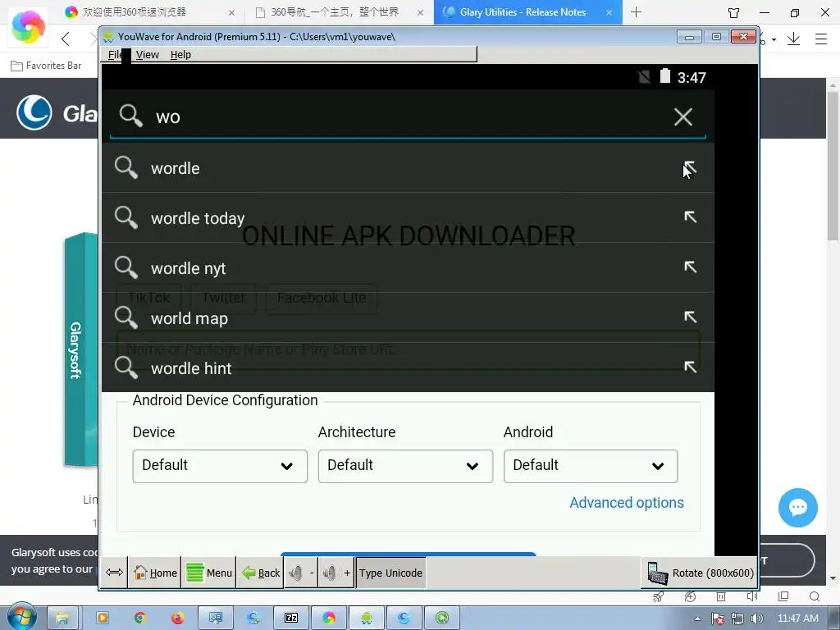Fill search with 'wordle nyt' arrow icon
The image size is (840, 630).
click(x=690, y=267)
